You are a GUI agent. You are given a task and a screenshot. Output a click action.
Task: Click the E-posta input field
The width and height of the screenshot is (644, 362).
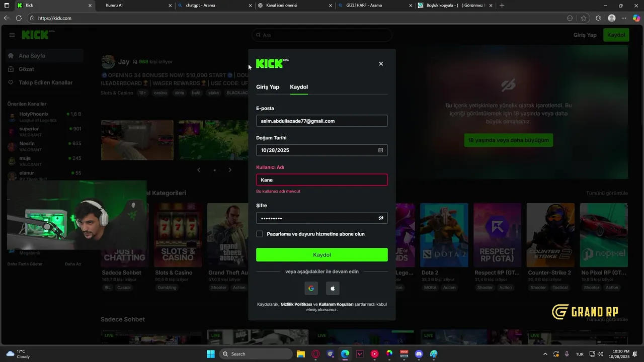pyautogui.click(x=322, y=121)
